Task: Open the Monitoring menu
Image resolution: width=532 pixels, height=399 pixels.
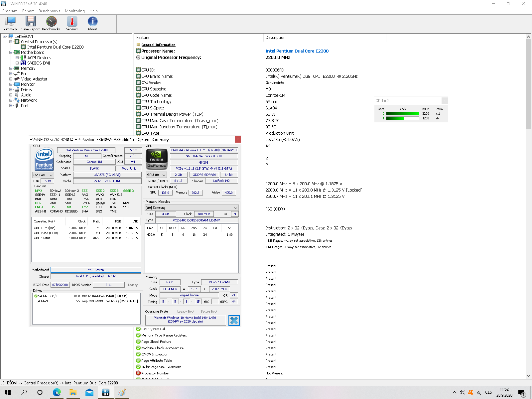Action: pyautogui.click(x=74, y=11)
